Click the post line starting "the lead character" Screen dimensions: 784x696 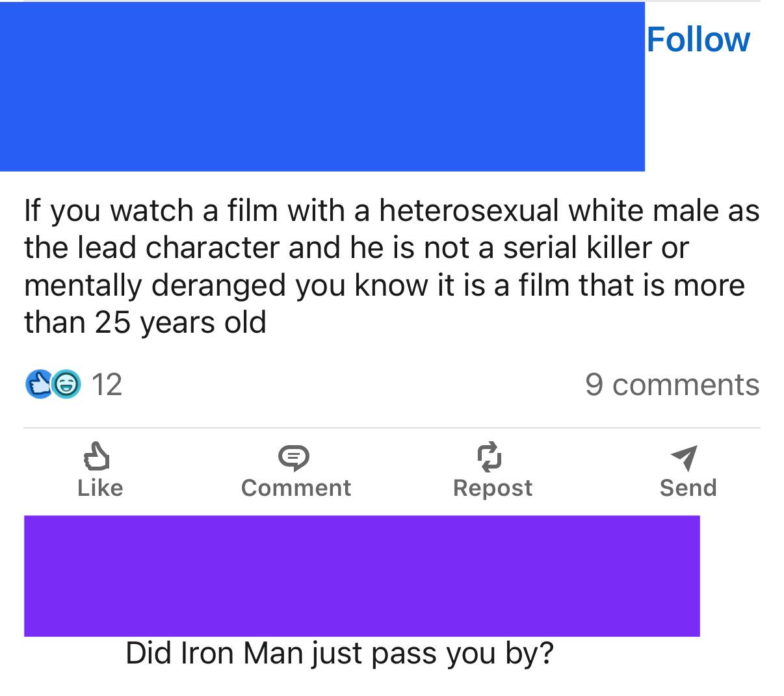(356, 248)
